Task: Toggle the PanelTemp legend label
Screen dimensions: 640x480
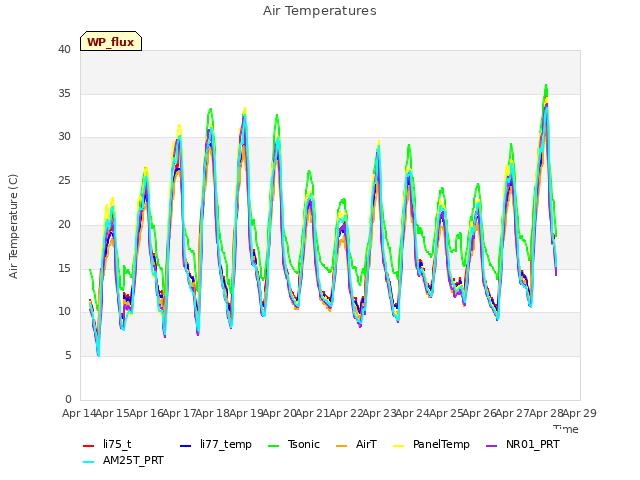Action: point(441,444)
